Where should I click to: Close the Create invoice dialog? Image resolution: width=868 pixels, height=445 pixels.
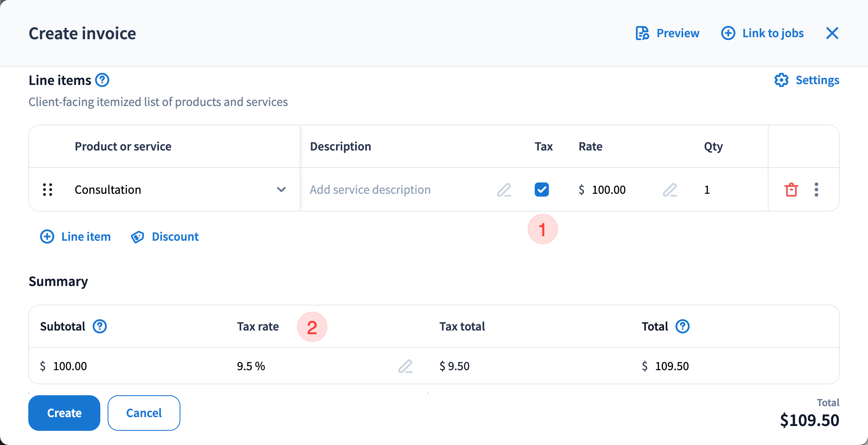click(x=832, y=33)
